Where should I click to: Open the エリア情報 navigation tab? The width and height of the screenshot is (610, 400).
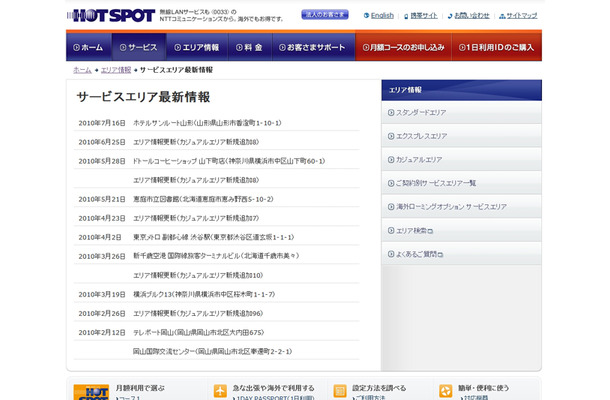pos(197,47)
